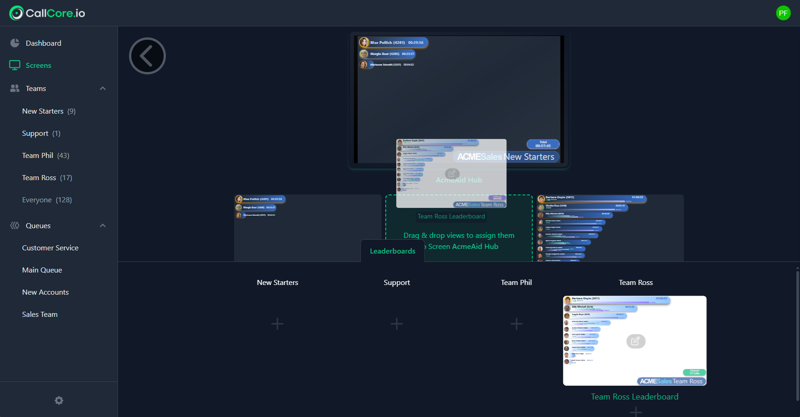Switch to the Leaderboards tab

pyautogui.click(x=392, y=251)
